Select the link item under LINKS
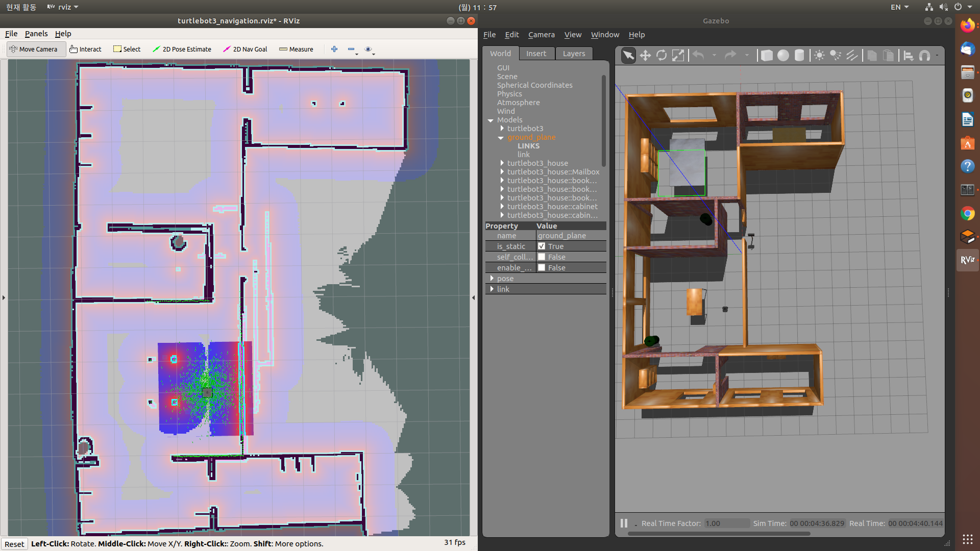The height and width of the screenshot is (551, 980). pyautogui.click(x=523, y=155)
